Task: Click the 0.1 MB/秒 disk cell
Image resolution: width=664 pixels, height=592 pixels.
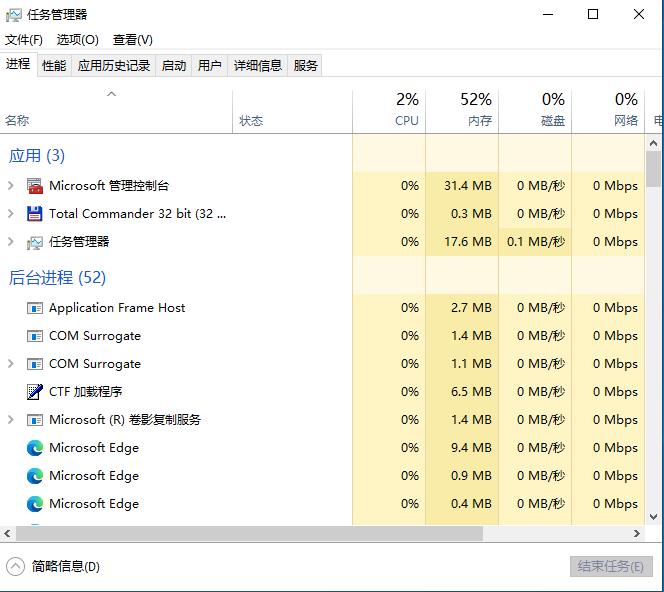Action: [536, 242]
